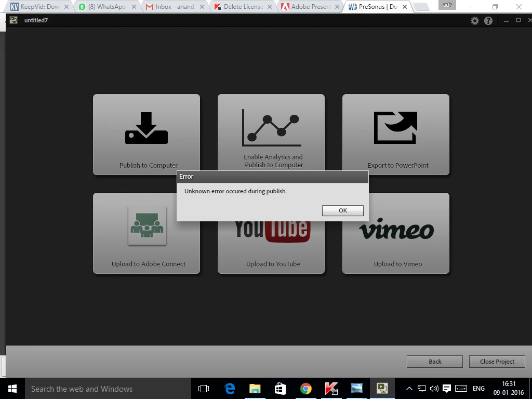
Task: Open help via the question mark icon
Action: point(488,21)
